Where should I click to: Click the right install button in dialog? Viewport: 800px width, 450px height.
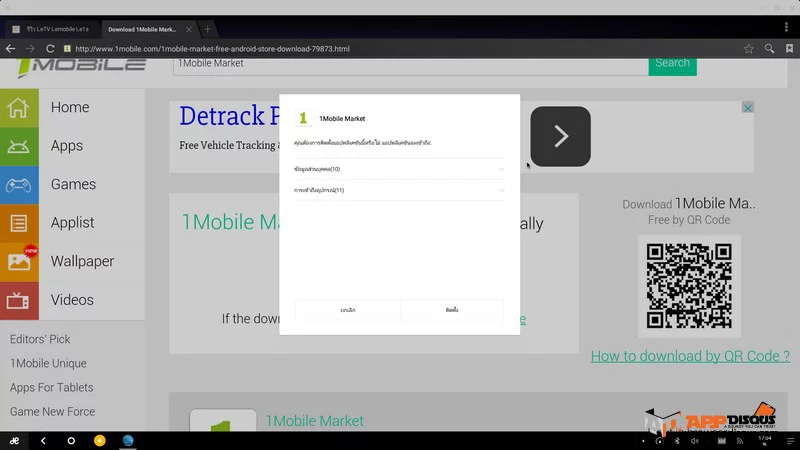[x=452, y=310]
